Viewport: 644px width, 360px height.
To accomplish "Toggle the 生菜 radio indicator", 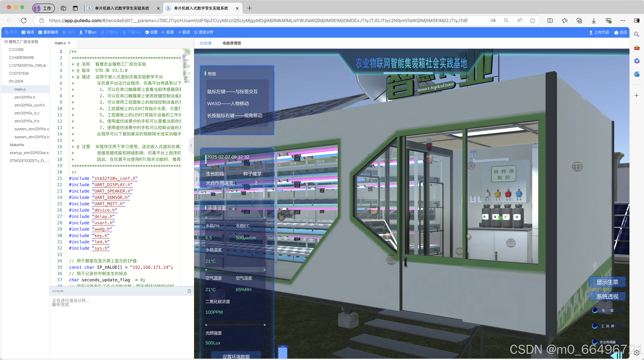I will click(x=595, y=310).
